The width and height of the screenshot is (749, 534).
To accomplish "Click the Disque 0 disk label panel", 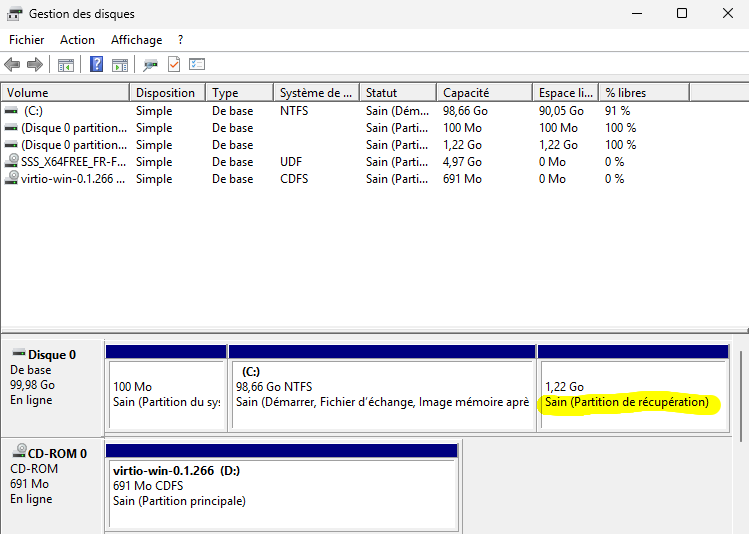I will (52, 378).
